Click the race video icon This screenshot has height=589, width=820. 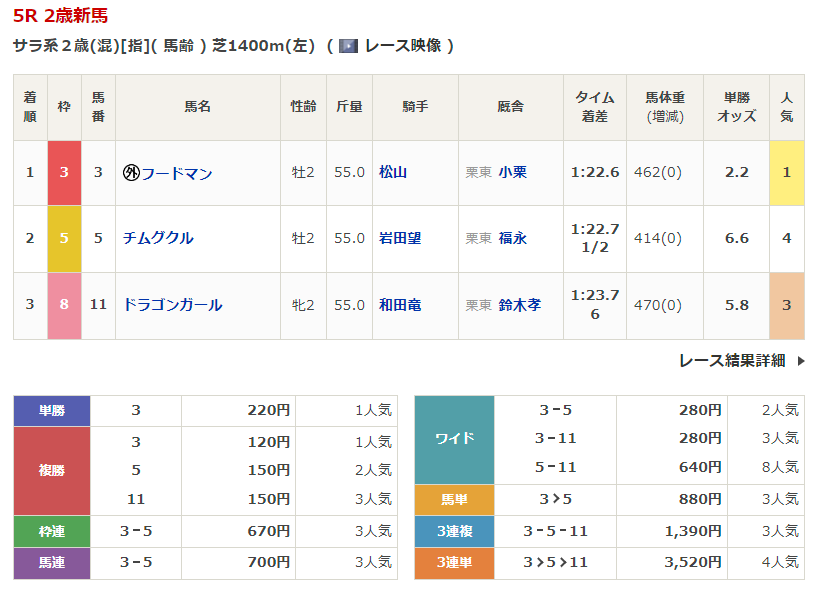point(348,46)
